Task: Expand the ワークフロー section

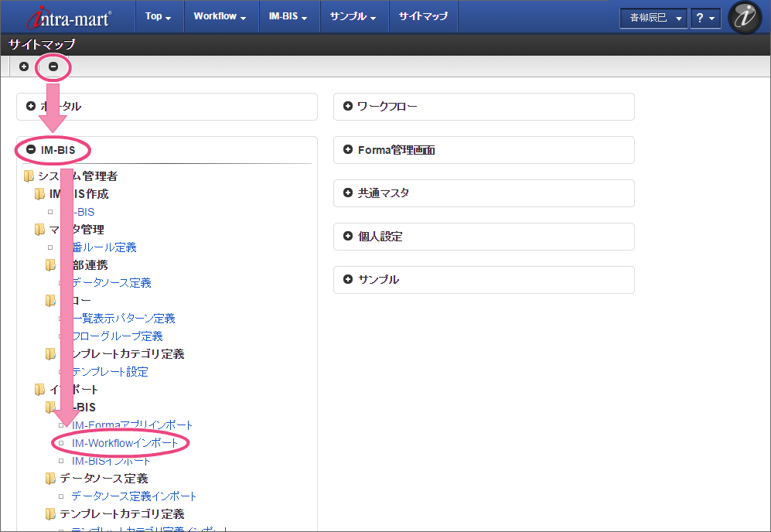Action: click(x=348, y=106)
